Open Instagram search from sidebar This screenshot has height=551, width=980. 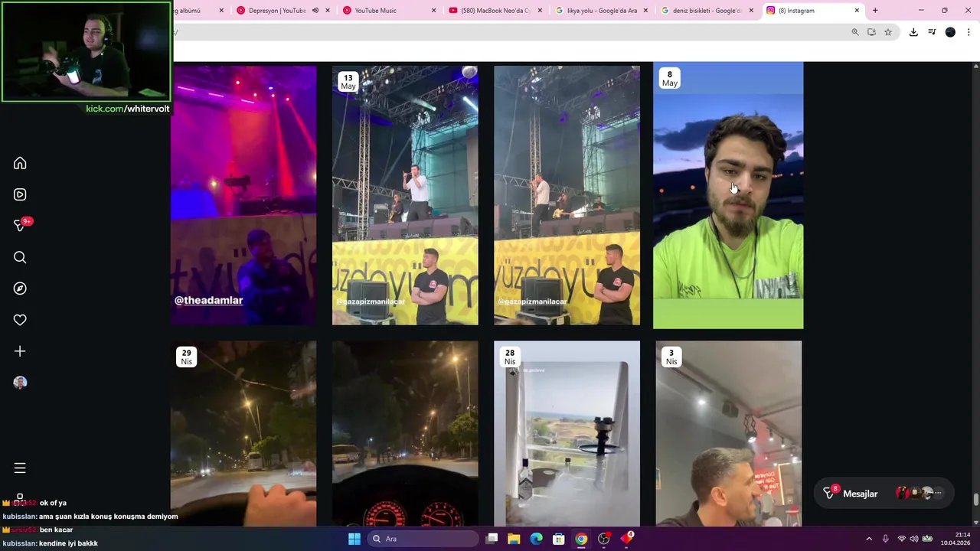click(20, 257)
